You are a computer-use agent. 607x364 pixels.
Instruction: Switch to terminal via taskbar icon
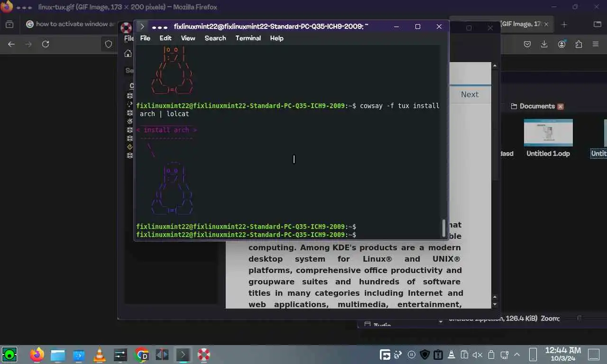point(183,355)
